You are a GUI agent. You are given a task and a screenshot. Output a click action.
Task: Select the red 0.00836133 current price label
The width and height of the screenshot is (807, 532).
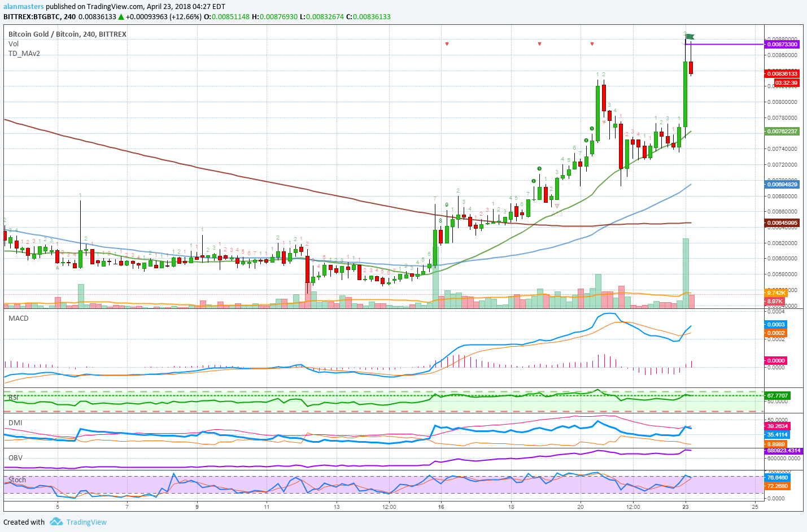[x=782, y=73]
